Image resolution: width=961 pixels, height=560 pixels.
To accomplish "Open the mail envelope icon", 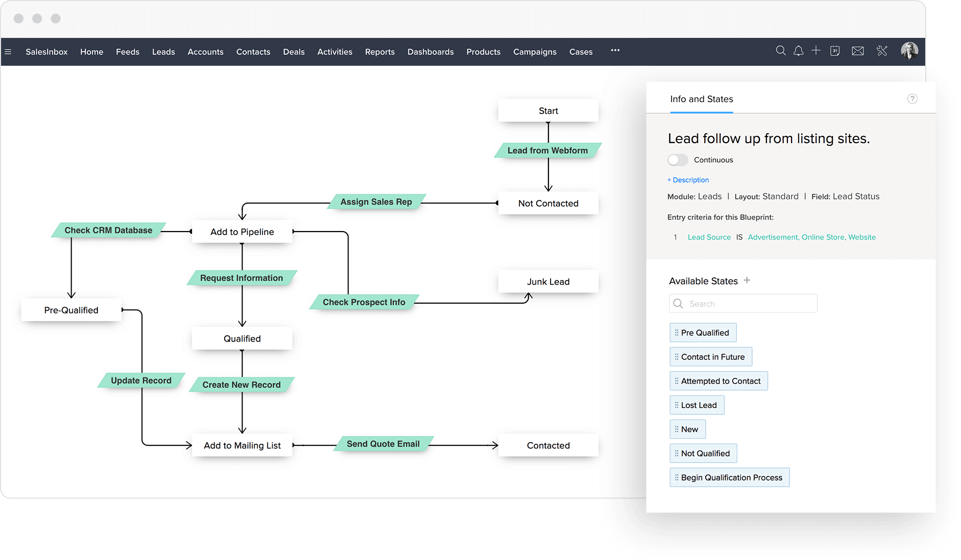I will [x=858, y=51].
